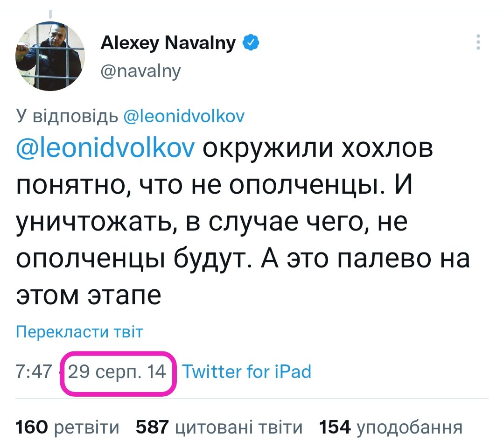
Task: Click the blue verified badge icon
Action: click(x=252, y=44)
